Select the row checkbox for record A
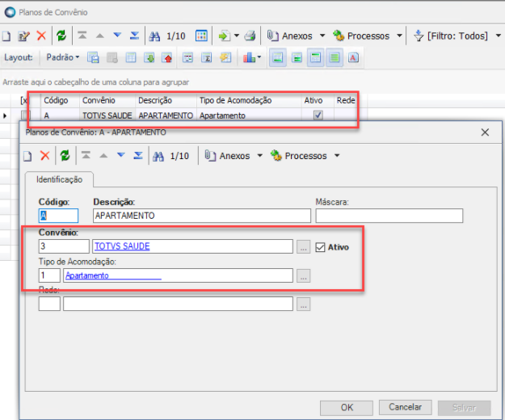505x420 pixels. (x=26, y=115)
